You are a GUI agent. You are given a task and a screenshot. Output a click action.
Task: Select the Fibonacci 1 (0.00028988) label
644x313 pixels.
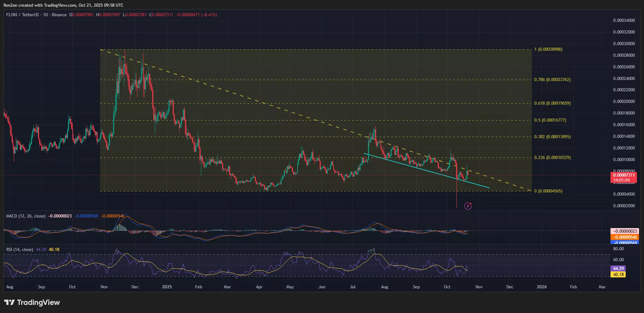(x=548, y=49)
